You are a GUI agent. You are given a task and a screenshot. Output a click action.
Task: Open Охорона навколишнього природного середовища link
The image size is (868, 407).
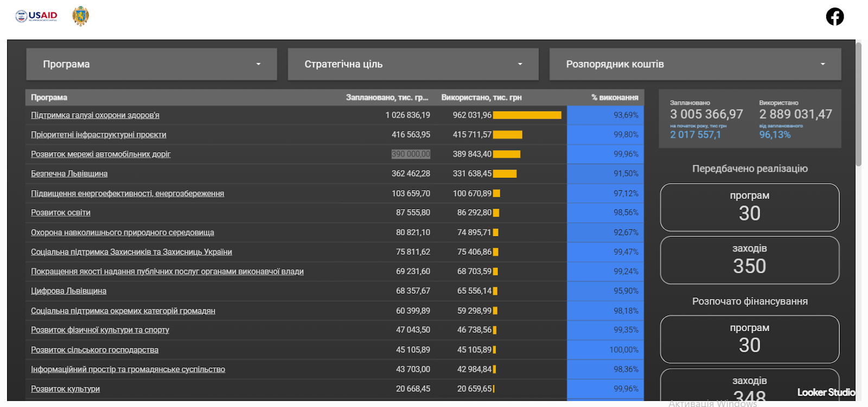[x=122, y=232]
